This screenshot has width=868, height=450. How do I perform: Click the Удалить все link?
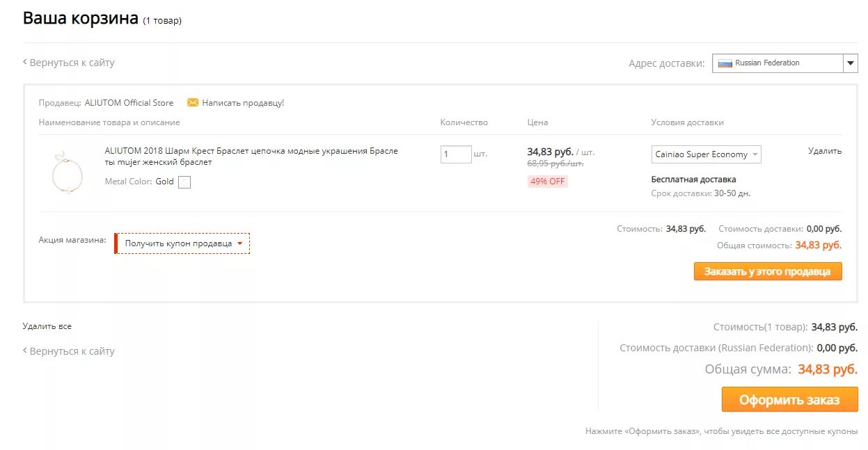tap(47, 326)
